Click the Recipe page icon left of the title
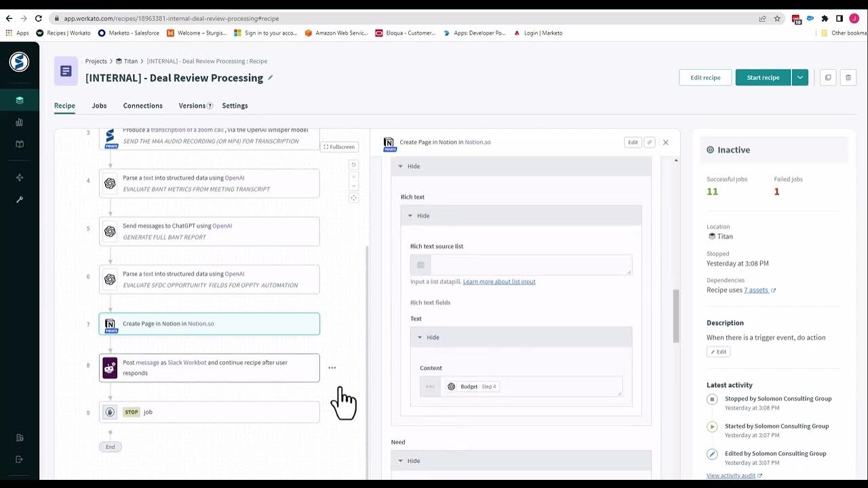 coord(66,71)
